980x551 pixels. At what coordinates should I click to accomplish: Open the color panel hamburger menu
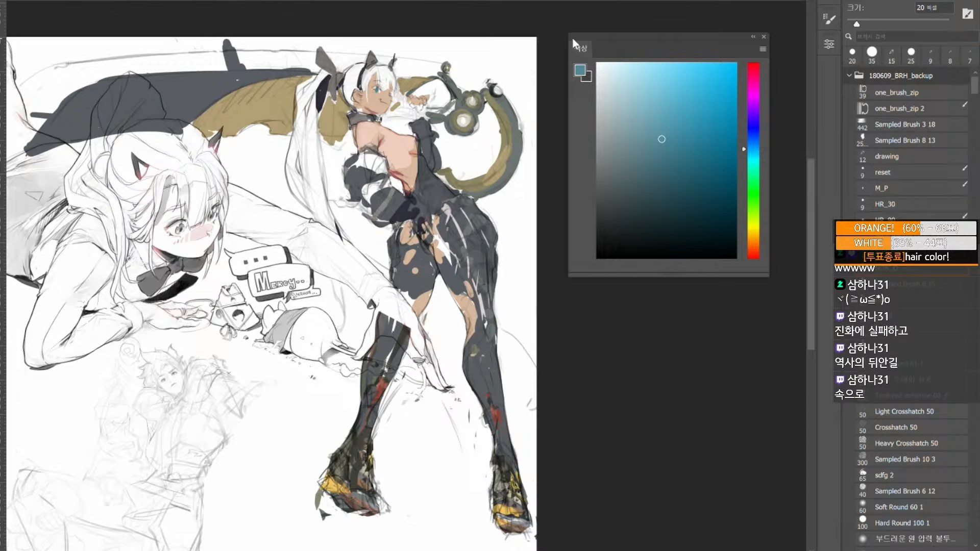pyautogui.click(x=763, y=49)
